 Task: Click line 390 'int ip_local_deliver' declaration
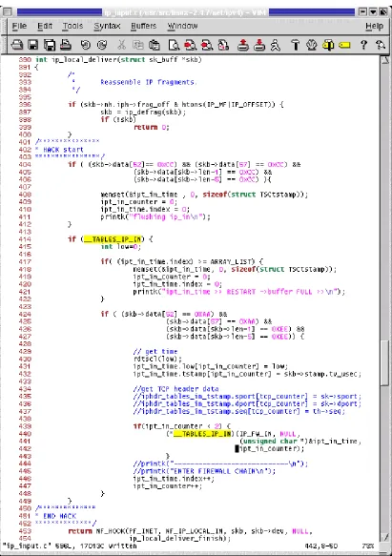click(118, 59)
